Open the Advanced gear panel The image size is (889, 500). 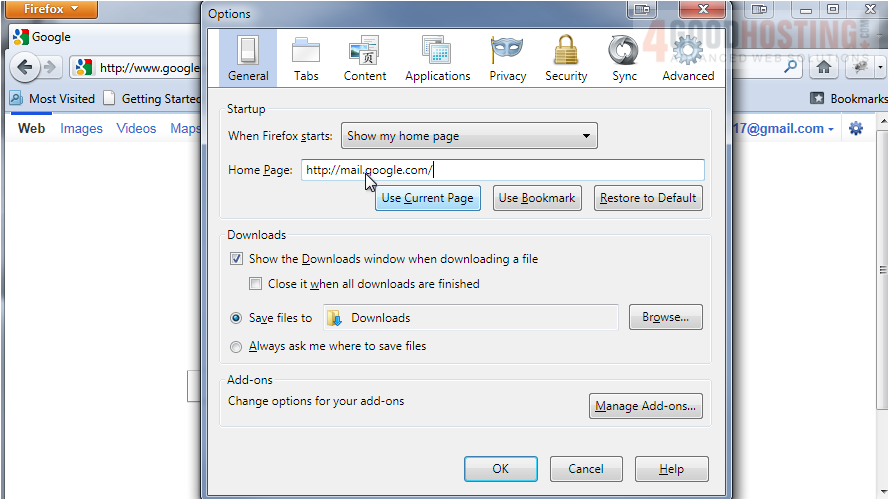pos(688,59)
